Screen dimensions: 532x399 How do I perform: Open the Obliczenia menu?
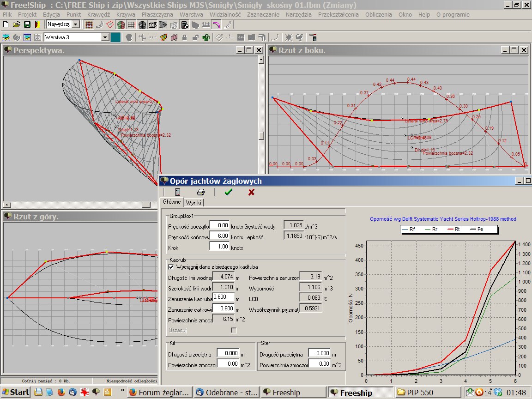coord(379,14)
